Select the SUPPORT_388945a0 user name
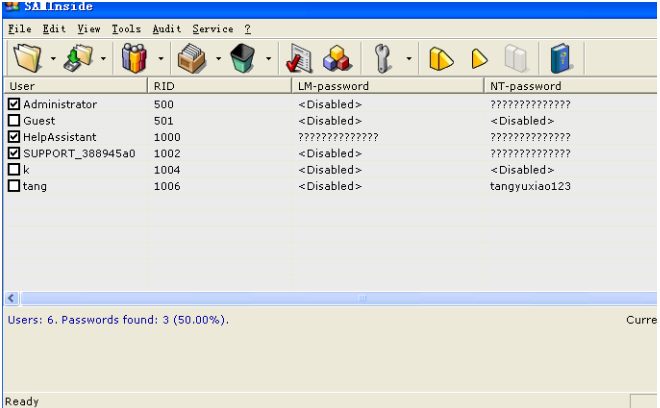Screen dimensions: 660x408 coord(79,153)
